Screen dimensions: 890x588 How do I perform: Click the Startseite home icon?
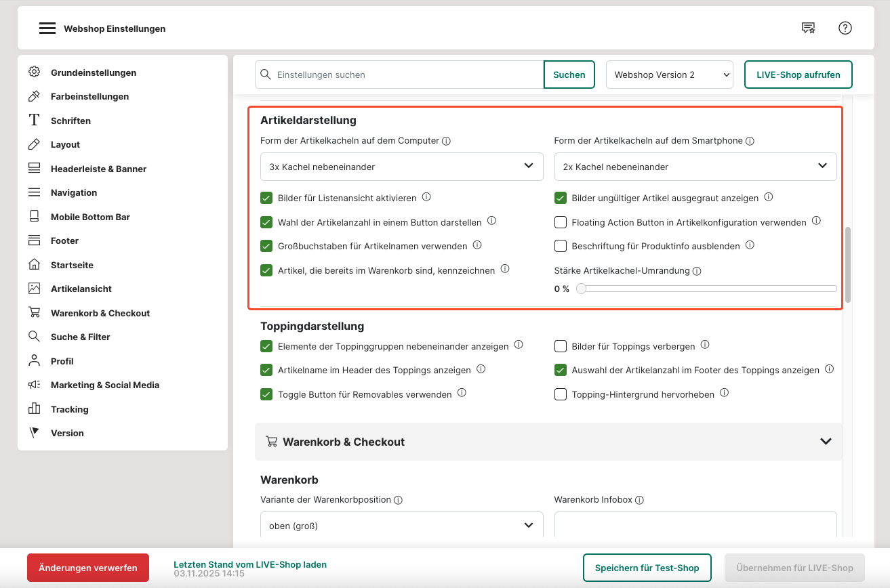coord(34,265)
